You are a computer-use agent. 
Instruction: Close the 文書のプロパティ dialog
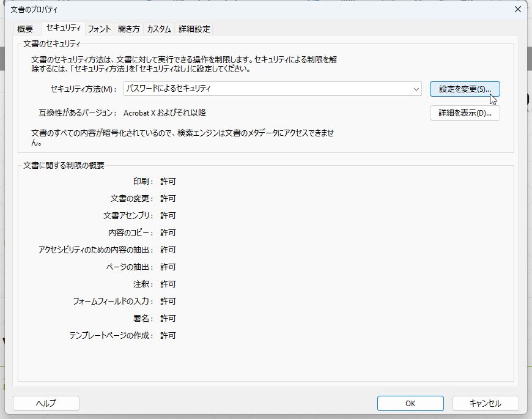(517, 9)
